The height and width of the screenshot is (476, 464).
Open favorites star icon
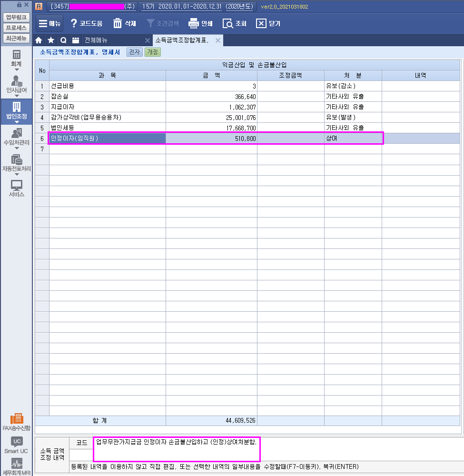pyautogui.click(x=51, y=40)
